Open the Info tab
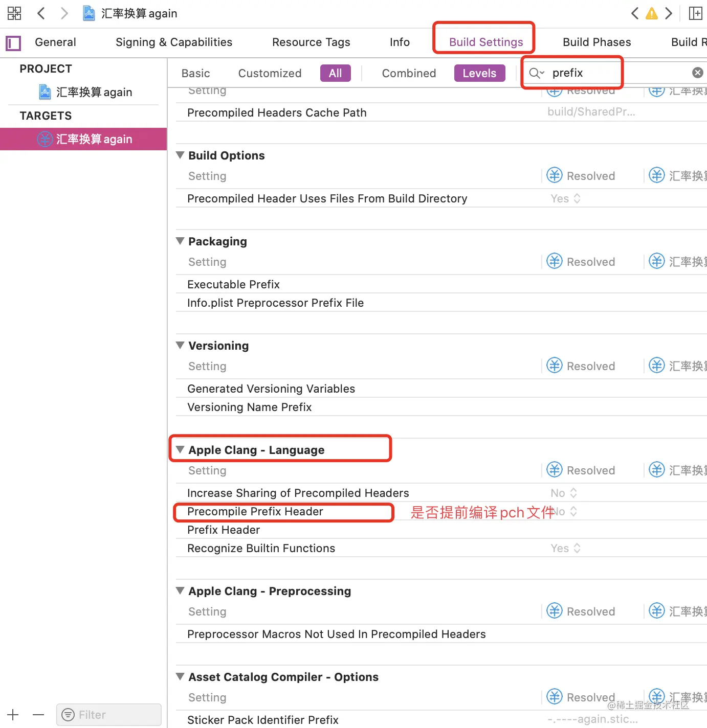The width and height of the screenshot is (707, 728). [400, 42]
